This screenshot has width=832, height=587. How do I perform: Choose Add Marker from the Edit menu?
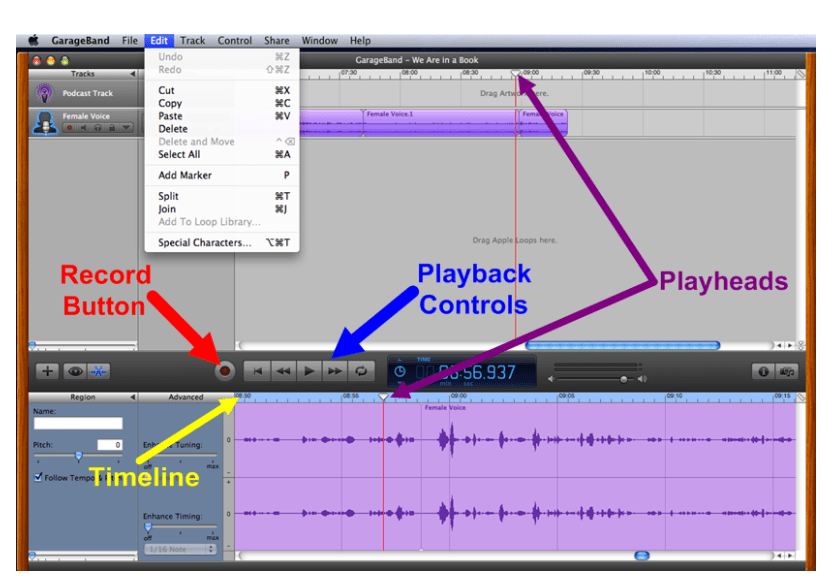point(185,175)
